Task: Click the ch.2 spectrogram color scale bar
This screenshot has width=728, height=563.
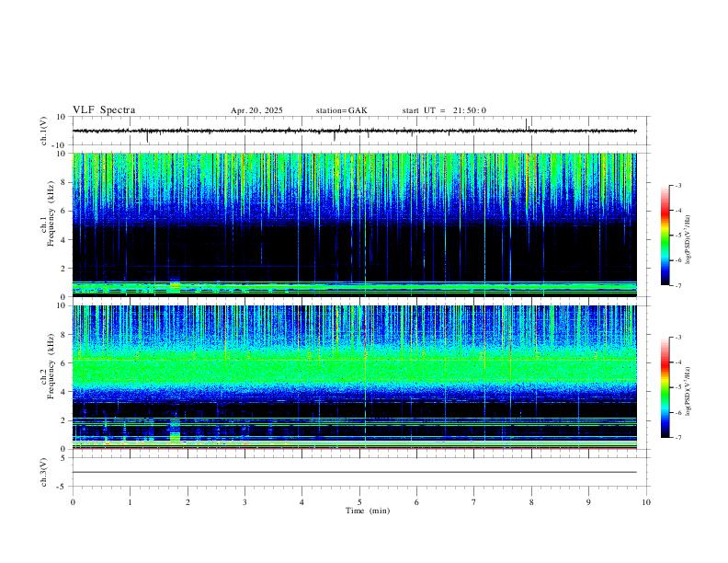Action: click(665, 387)
